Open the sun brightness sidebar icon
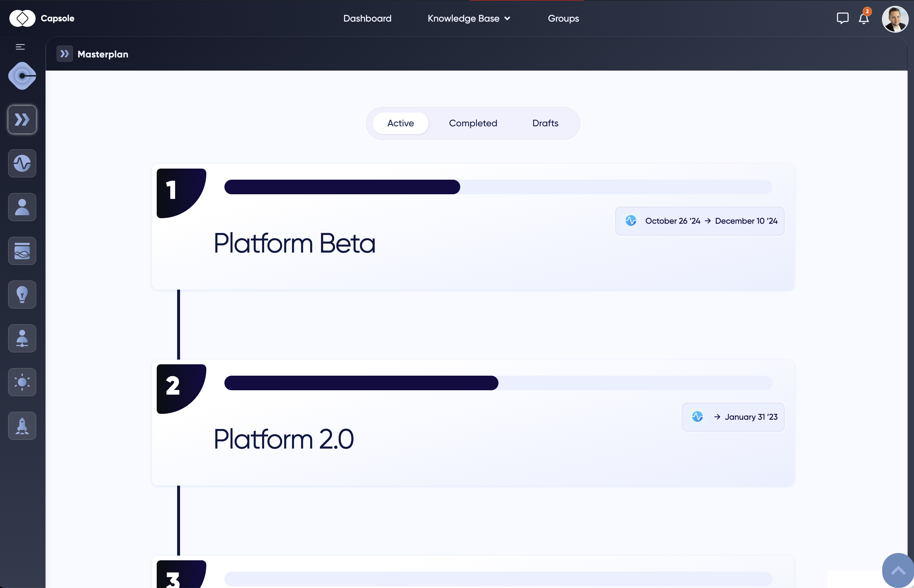The width and height of the screenshot is (914, 588). click(x=22, y=382)
